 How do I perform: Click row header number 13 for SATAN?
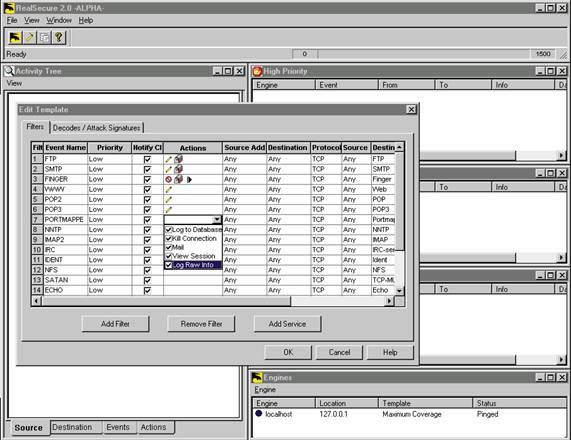pyautogui.click(x=37, y=280)
